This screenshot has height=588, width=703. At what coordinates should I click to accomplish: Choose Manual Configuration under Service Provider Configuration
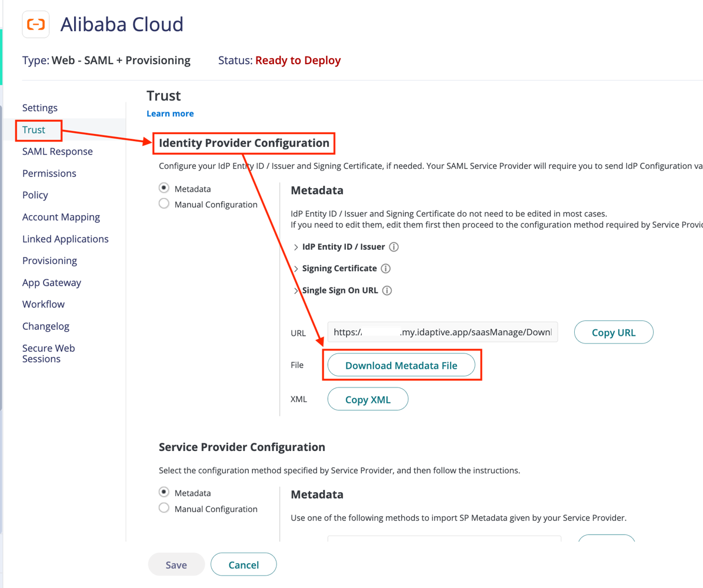pos(164,508)
